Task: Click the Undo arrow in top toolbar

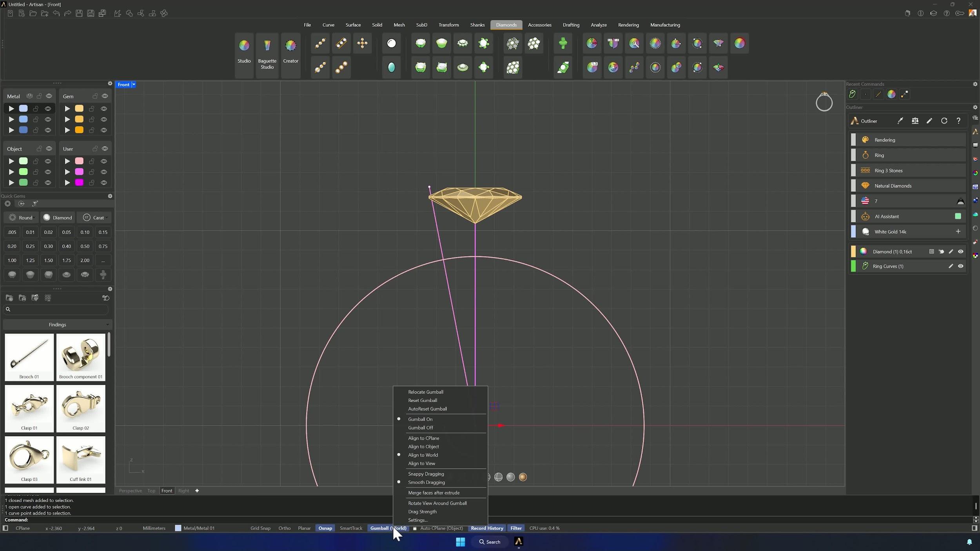Action: pyautogui.click(x=56, y=13)
